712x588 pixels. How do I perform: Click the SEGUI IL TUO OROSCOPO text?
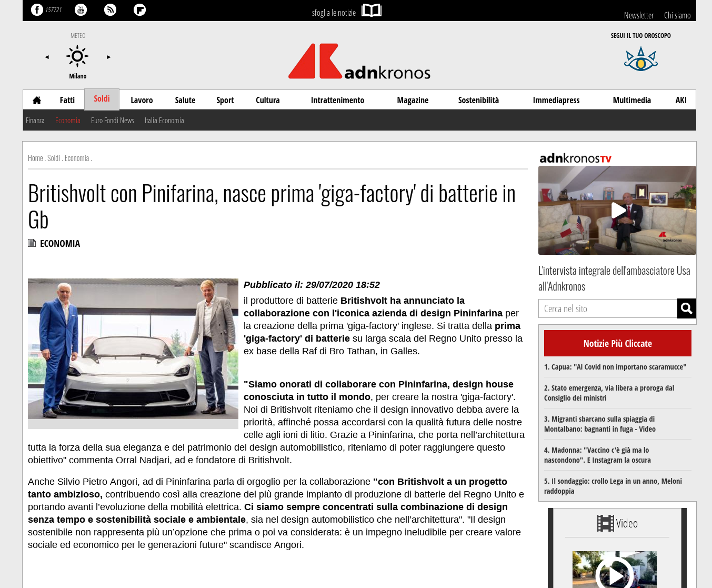click(x=640, y=36)
